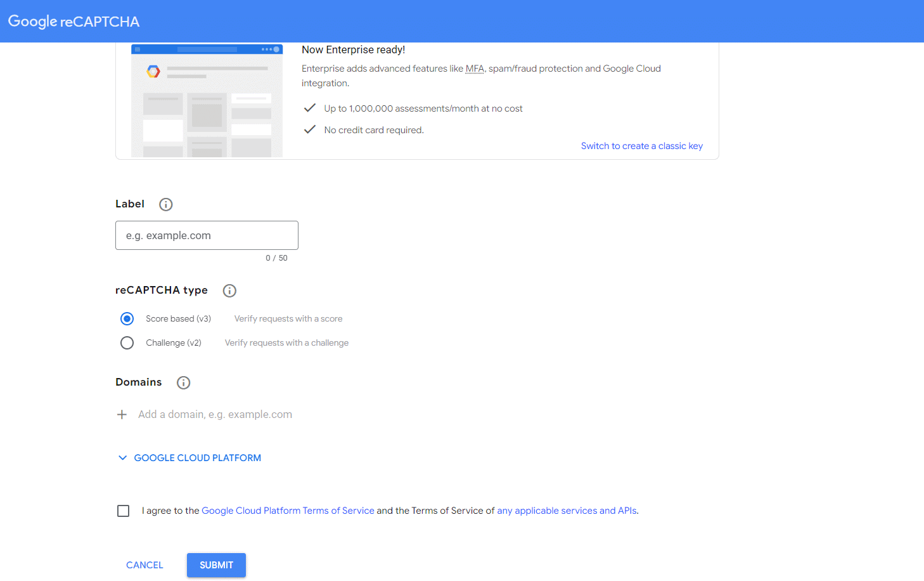Click the checkmark beside assessments benefit
This screenshot has width=924, height=581.
point(309,107)
